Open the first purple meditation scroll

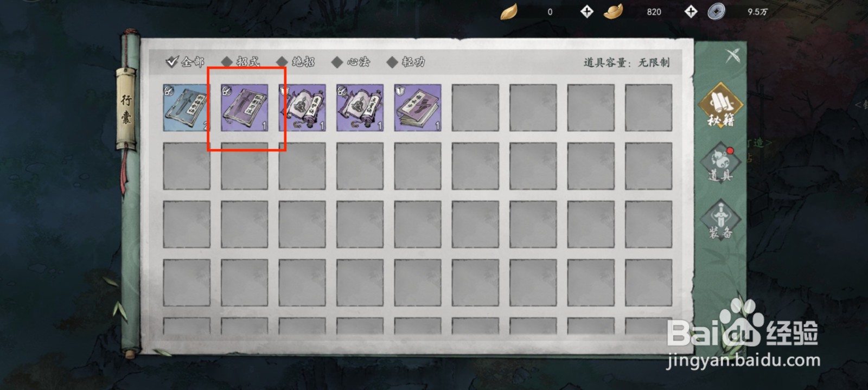(302, 107)
